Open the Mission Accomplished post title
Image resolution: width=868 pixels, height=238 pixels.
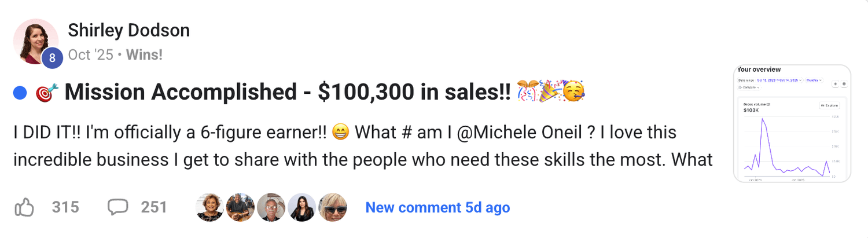288,93
